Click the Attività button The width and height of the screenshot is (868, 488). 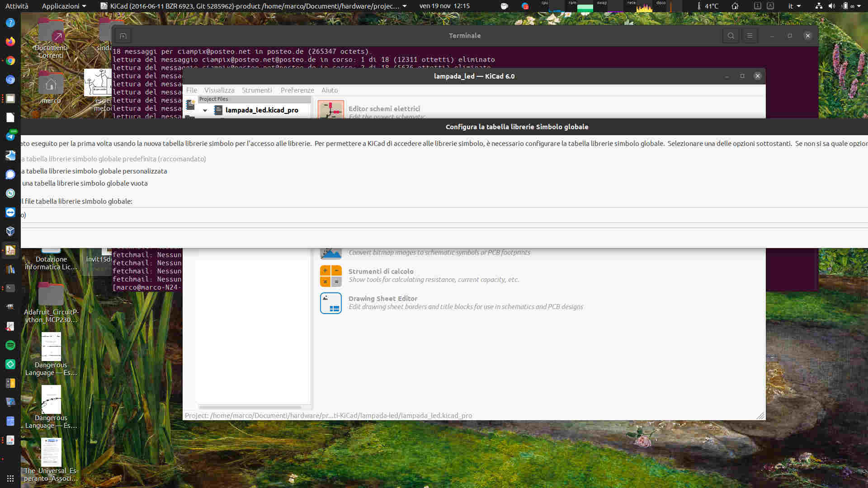point(17,6)
